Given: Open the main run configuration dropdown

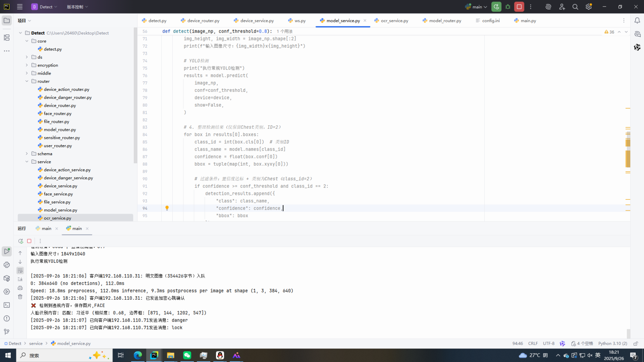Looking at the screenshot, I should coord(476,7).
